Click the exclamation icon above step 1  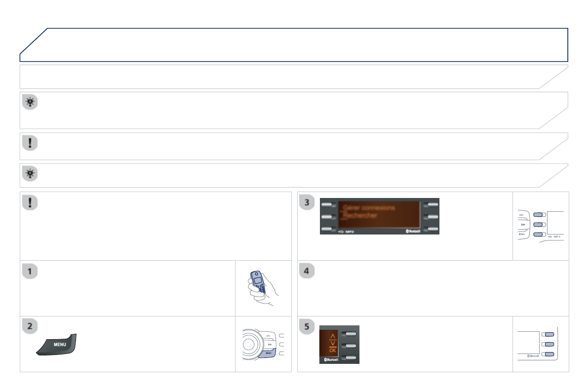click(x=30, y=202)
